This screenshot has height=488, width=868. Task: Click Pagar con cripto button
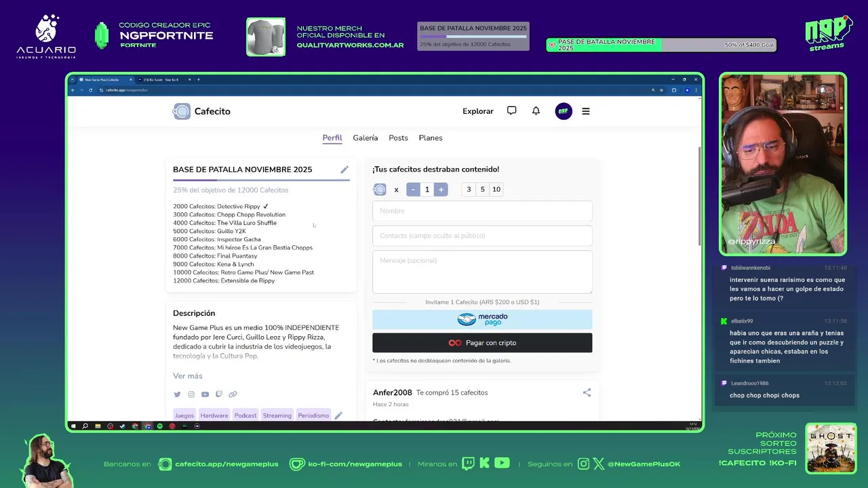tap(482, 343)
